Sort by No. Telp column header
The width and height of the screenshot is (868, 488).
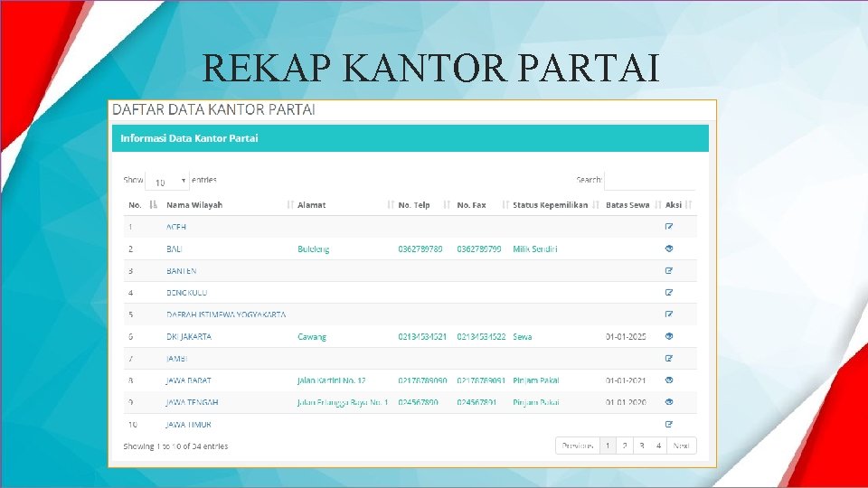(x=423, y=205)
